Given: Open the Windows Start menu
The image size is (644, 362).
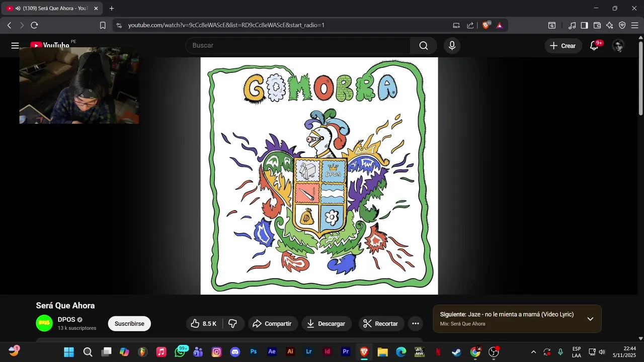Looking at the screenshot, I should point(69,352).
